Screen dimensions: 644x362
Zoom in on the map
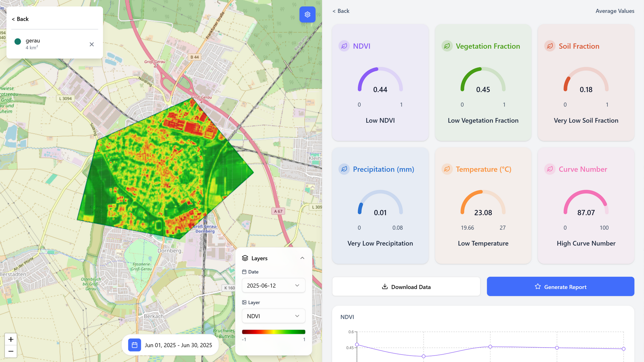point(11,339)
